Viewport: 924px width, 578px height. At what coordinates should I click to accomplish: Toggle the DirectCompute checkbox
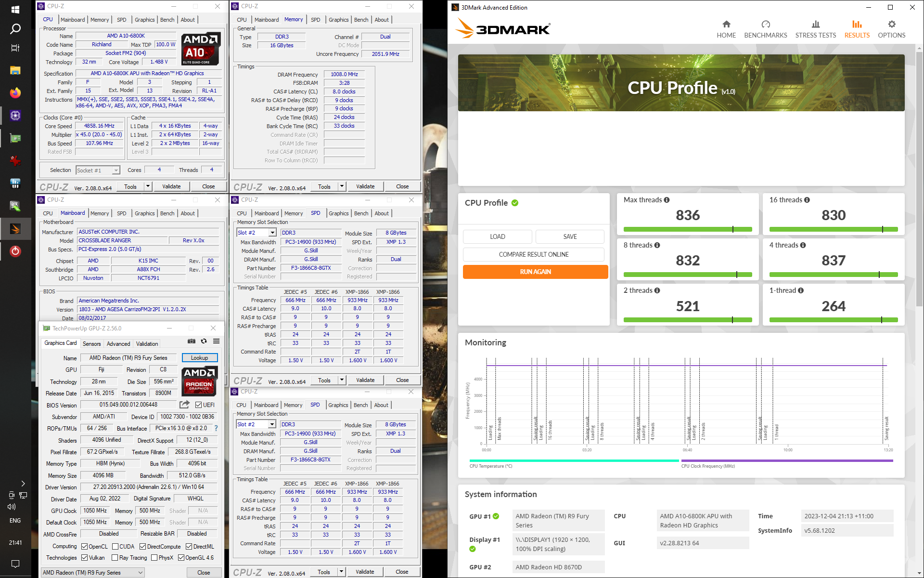tap(143, 547)
